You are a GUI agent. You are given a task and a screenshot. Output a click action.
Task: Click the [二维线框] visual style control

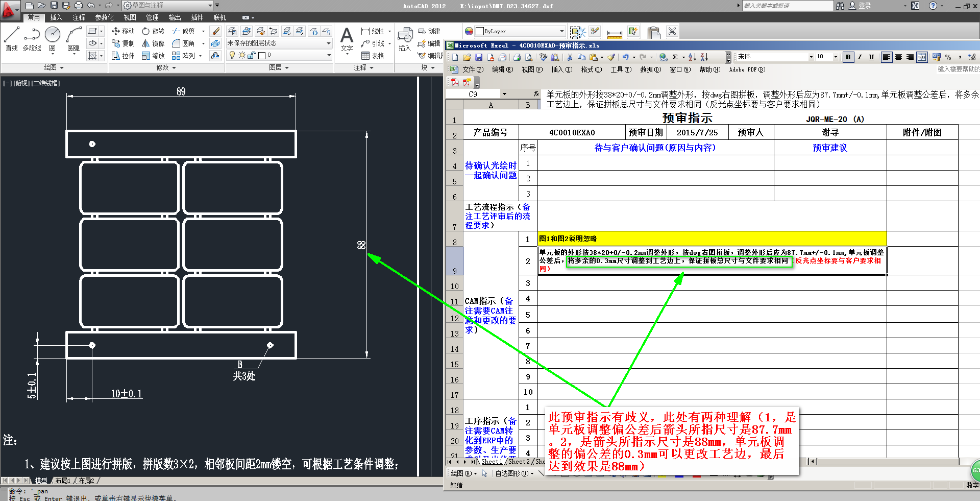coord(45,83)
